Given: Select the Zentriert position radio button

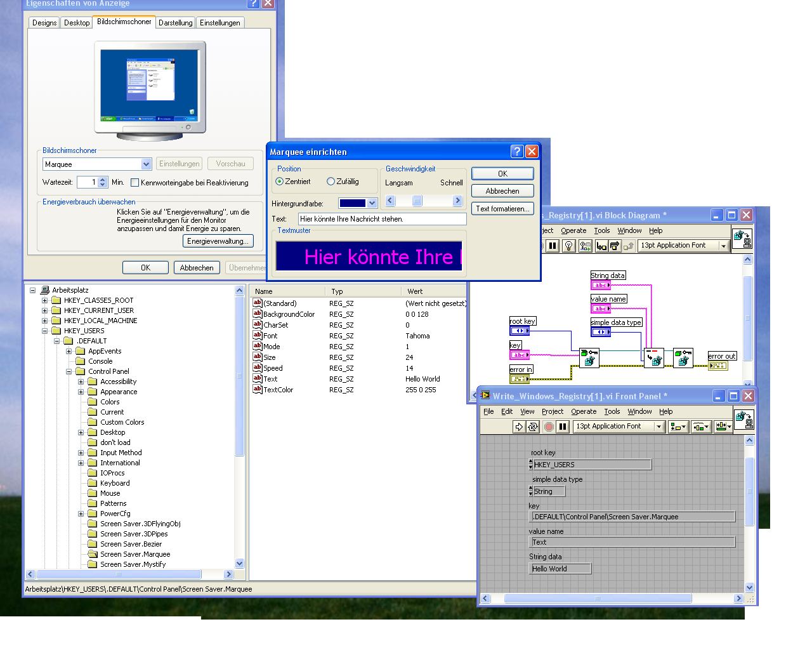Looking at the screenshot, I should click(x=279, y=182).
